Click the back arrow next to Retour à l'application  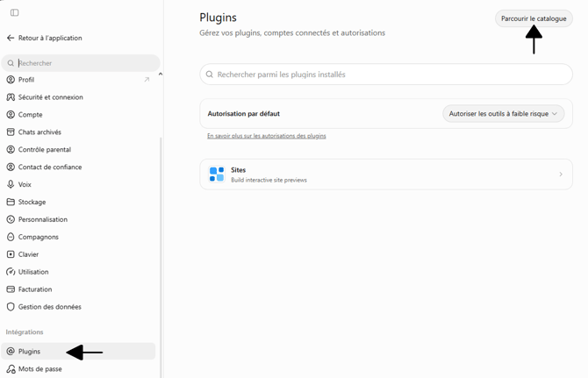(x=11, y=38)
